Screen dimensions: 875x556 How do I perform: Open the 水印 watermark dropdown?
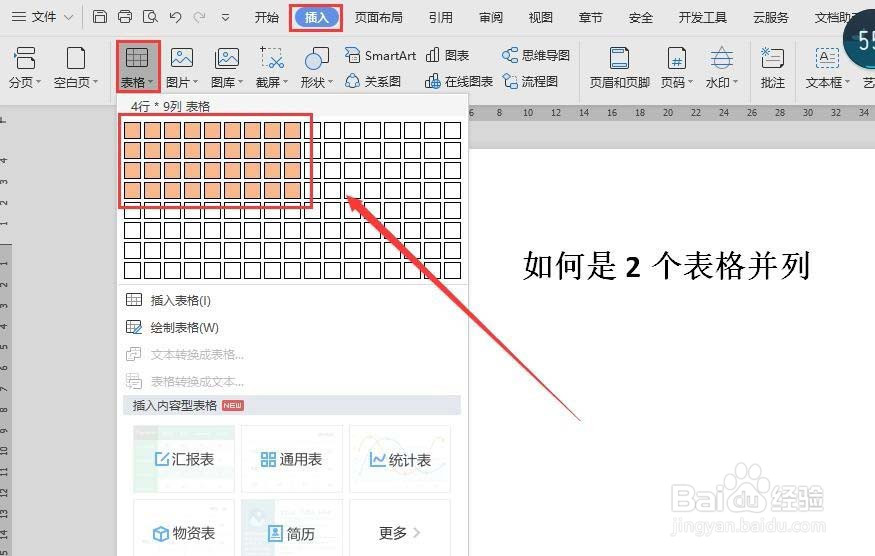(735, 83)
